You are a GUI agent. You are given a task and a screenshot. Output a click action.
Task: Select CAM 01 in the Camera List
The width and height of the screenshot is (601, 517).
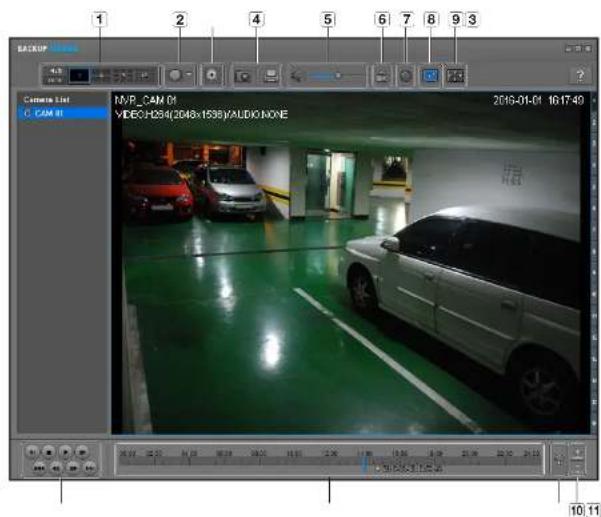(x=63, y=114)
